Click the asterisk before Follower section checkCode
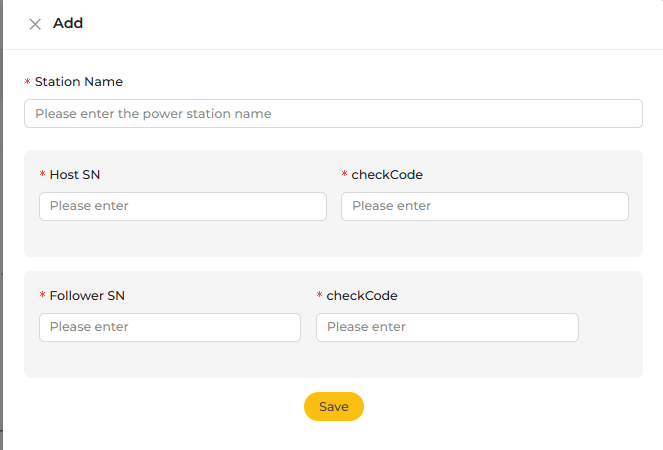The image size is (663, 450). pyautogui.click(x=319, y=294)
